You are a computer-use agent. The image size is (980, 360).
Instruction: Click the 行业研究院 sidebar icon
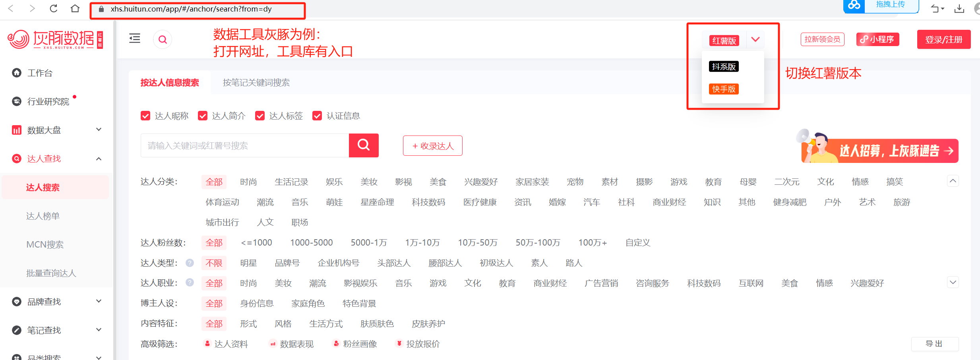(17, 101)
